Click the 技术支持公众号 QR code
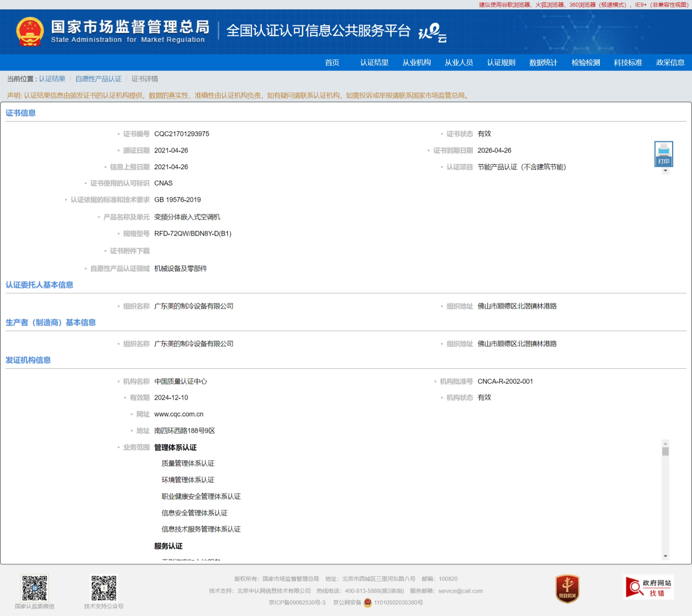 point(104,588)
